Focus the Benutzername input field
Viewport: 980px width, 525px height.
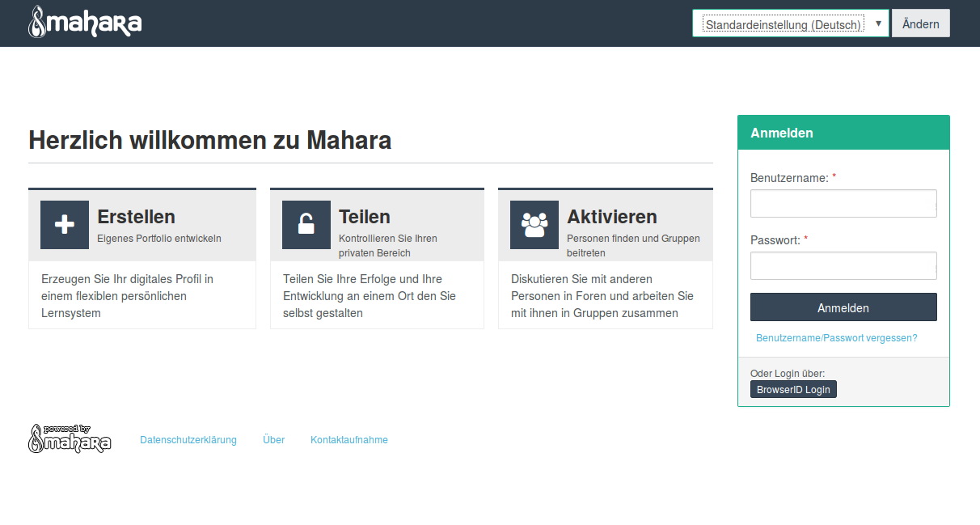click(x=843, y=204)
